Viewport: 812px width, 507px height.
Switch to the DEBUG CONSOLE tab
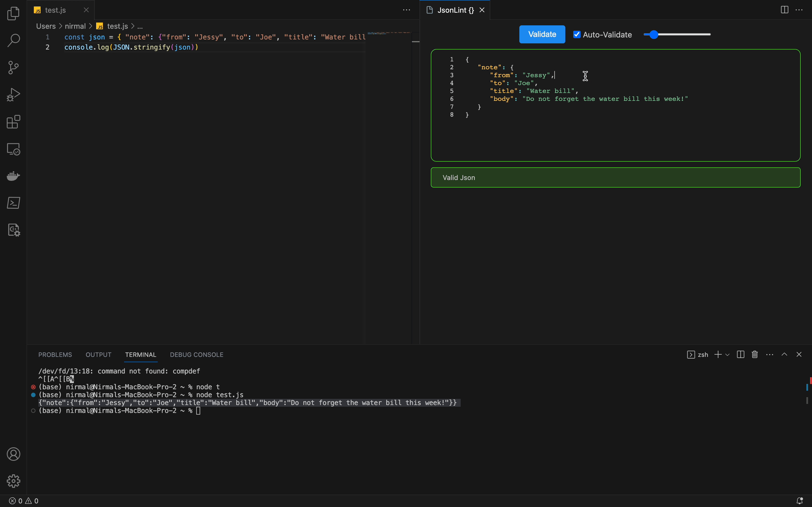(x=196, y=355)
